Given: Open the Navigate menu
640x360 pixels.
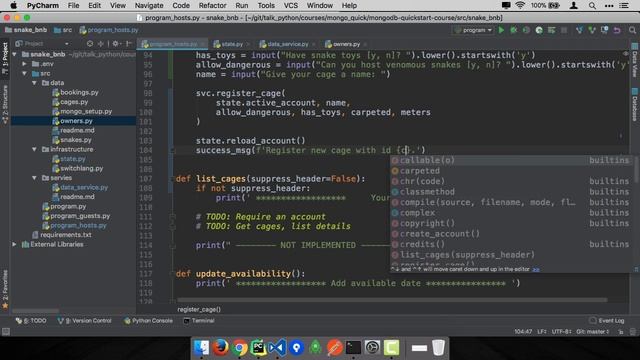Looking at the screenshot, I should tap(149, 5).
